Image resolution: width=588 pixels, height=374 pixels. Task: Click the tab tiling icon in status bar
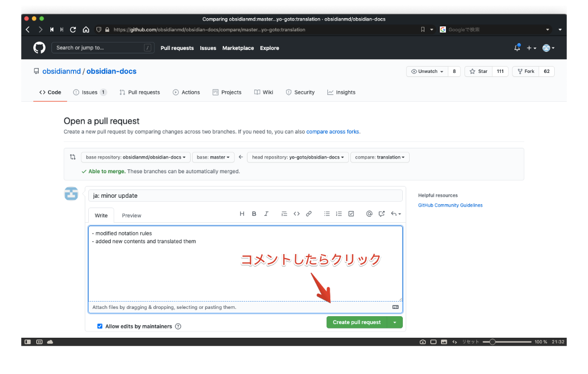(x=39, y=342)
